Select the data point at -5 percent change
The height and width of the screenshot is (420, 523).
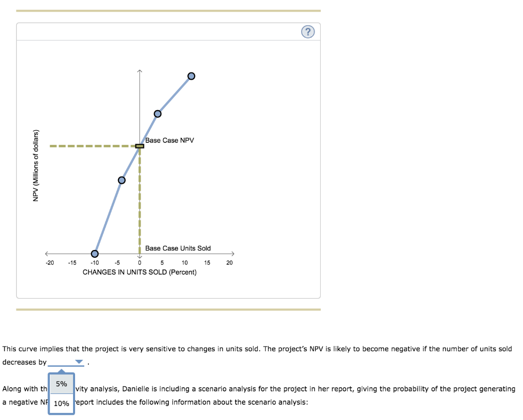(x=122, y=180)
